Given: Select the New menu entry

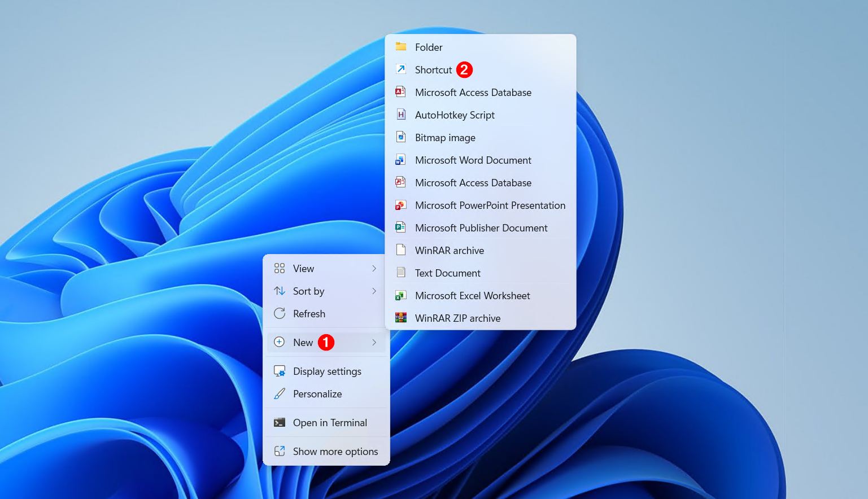Looking at the screenshot, I should coord(326,342).
